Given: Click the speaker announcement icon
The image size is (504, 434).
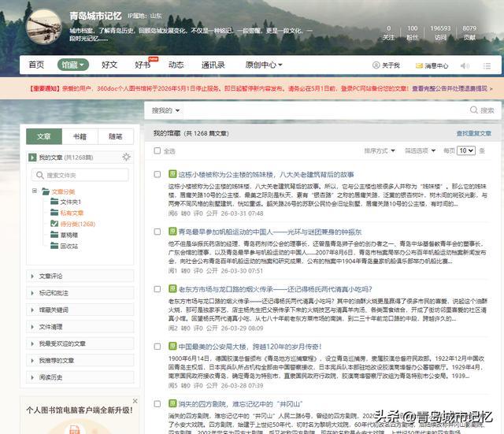Looking at the screenshot, I should coord(465,65).
